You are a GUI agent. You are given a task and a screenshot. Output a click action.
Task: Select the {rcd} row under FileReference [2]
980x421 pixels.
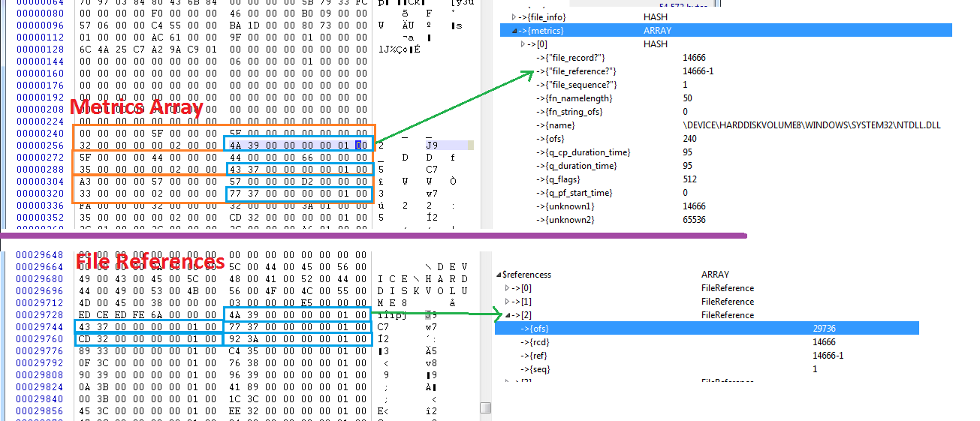click(x=707, y=342)
